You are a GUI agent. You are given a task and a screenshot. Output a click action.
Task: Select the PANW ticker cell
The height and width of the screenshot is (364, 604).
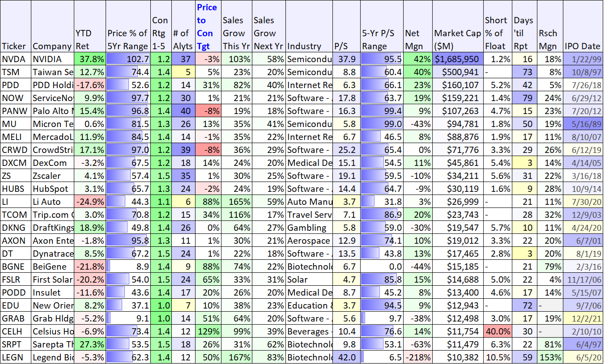point(16,111)
